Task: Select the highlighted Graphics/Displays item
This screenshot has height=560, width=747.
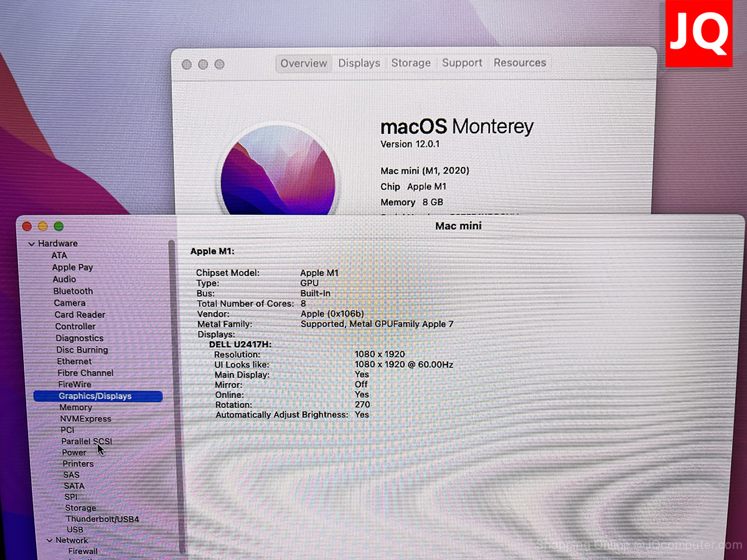Action: (x=98, y=396)
